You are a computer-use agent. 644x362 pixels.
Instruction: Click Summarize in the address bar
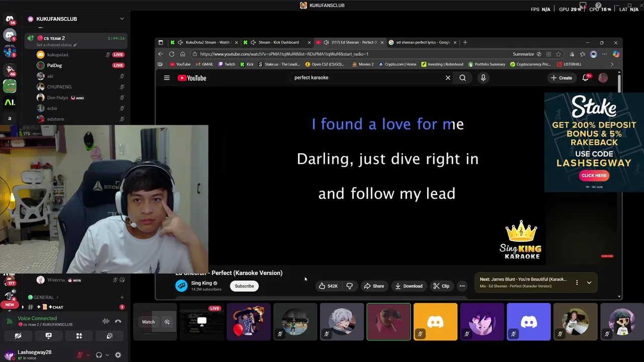527,54
